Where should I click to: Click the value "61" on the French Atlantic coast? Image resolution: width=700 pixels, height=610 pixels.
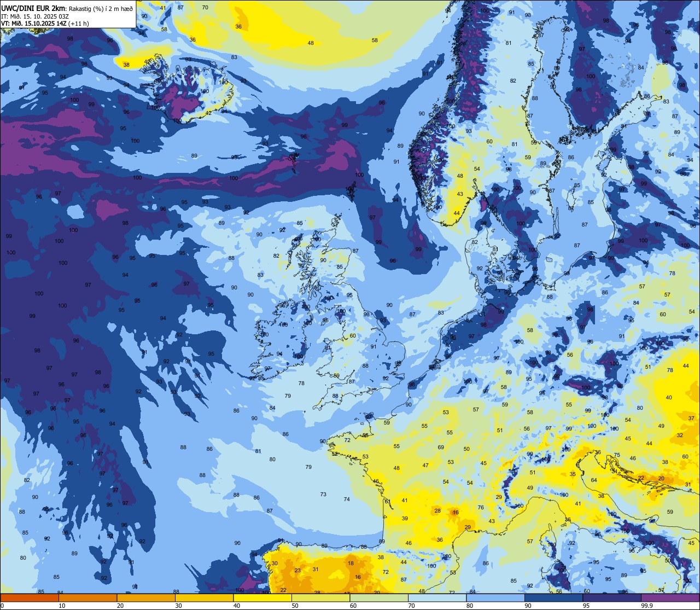coord(387,502)
